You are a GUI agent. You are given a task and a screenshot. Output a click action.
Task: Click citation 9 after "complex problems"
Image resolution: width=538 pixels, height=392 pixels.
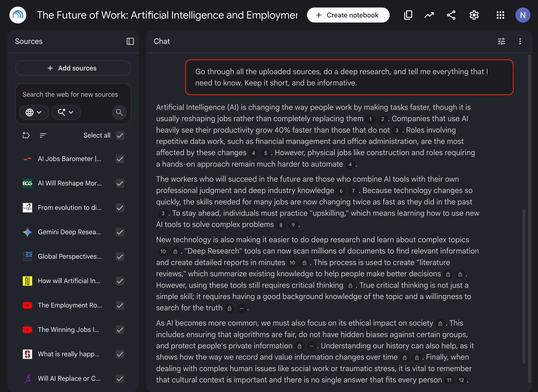[x=293, y=225]
